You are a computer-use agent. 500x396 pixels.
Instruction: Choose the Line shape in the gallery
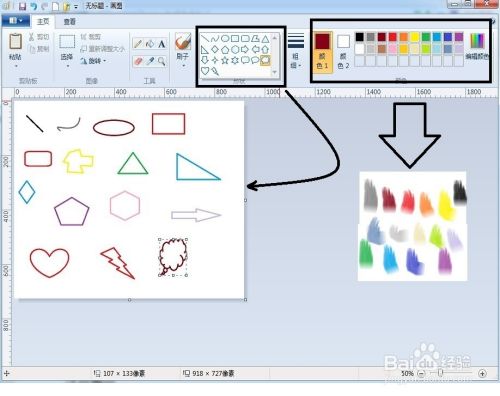(205, 39)
